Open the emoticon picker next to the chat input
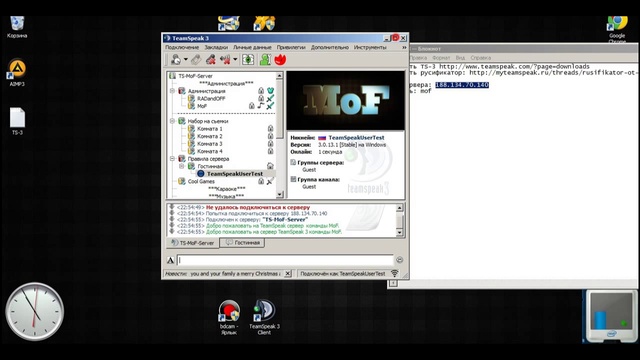 coord(400,260)
